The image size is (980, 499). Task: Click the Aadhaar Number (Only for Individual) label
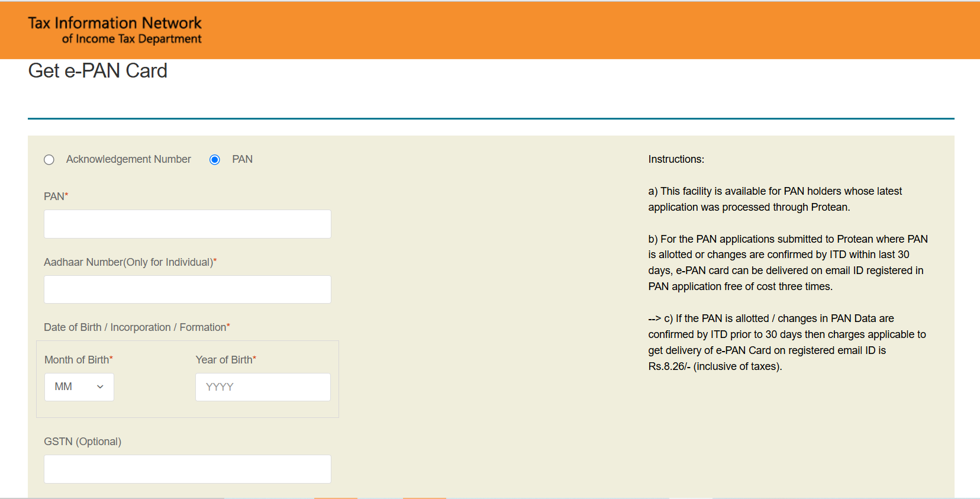coord(130,262)
